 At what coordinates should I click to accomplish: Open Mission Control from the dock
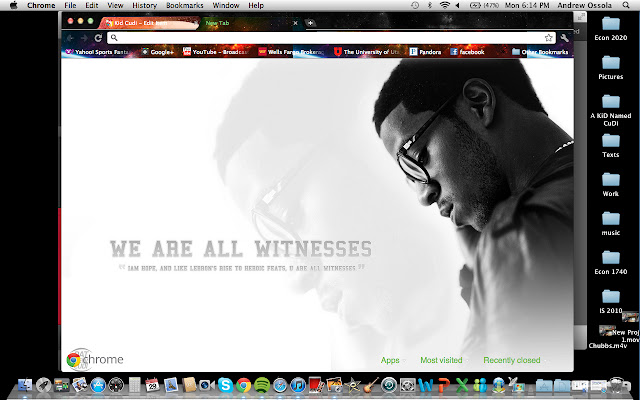pyautogui.click(x=62, y=385)
